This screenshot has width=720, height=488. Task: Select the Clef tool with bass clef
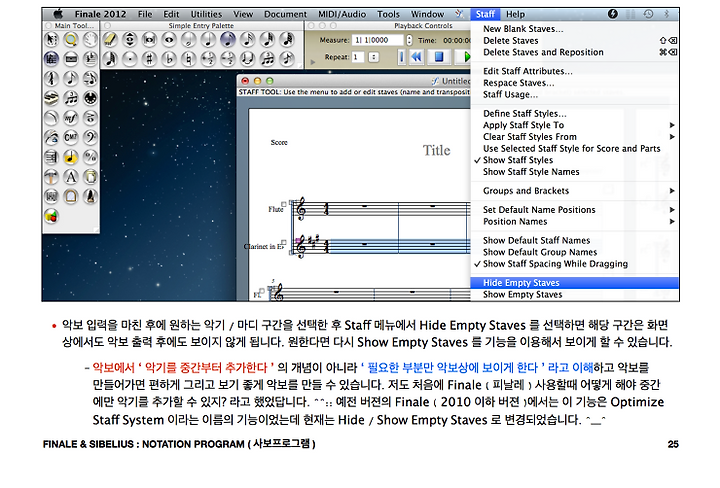tap(90, 137)
